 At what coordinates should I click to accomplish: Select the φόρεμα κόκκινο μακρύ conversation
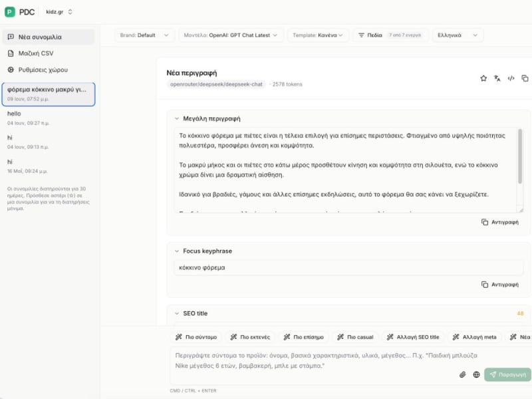pos(48,94)
